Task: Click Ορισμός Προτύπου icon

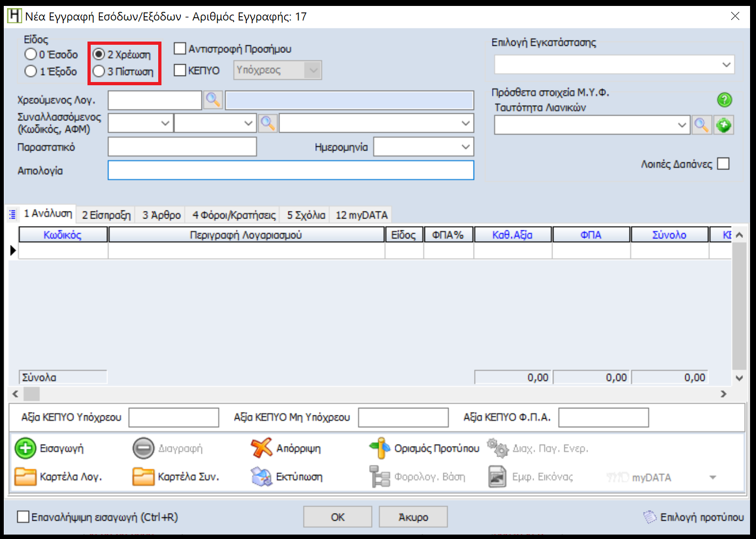Action: [x=380, y=448]
